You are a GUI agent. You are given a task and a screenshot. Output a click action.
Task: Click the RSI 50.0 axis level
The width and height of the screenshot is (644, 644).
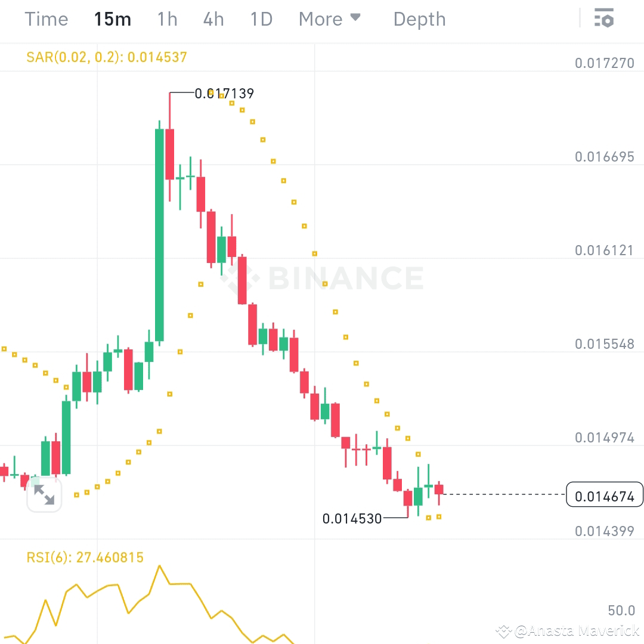pyautogui.click(x=621, y=611)
